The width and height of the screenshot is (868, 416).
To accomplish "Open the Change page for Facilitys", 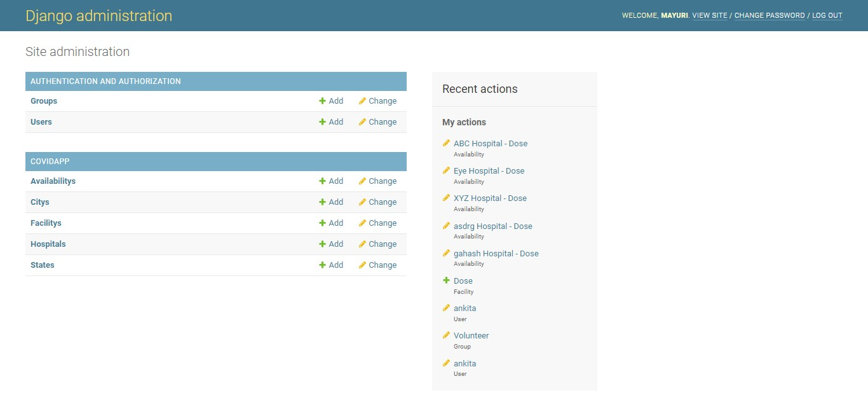I will 381,223.
